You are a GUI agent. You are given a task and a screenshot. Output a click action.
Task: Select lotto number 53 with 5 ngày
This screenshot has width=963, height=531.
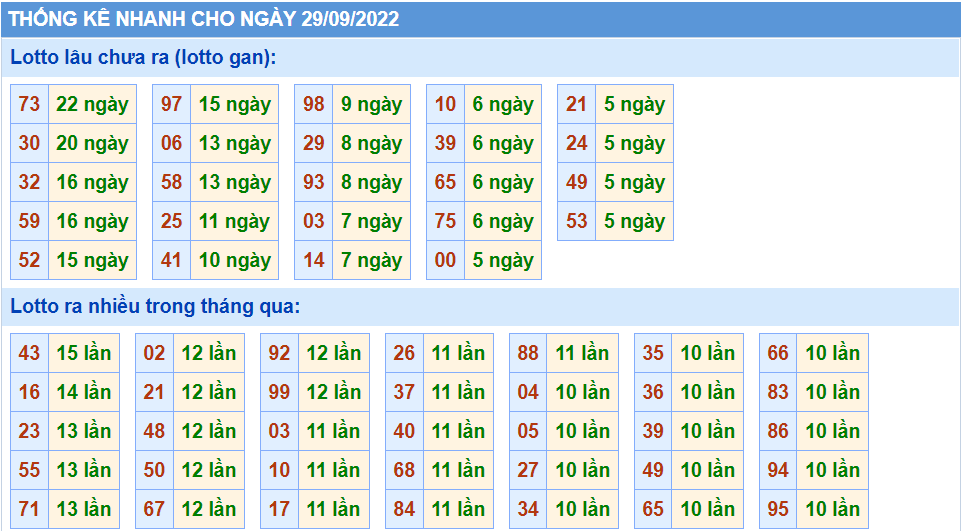(x=577, y=221)
